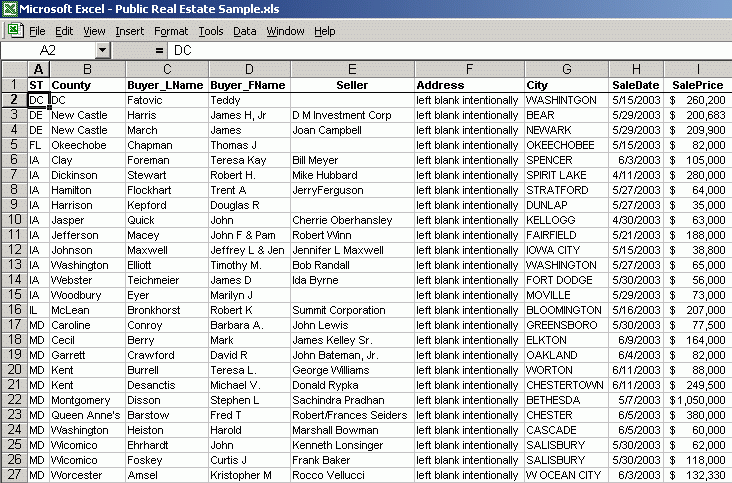Select row 16 header

point(14,310)
